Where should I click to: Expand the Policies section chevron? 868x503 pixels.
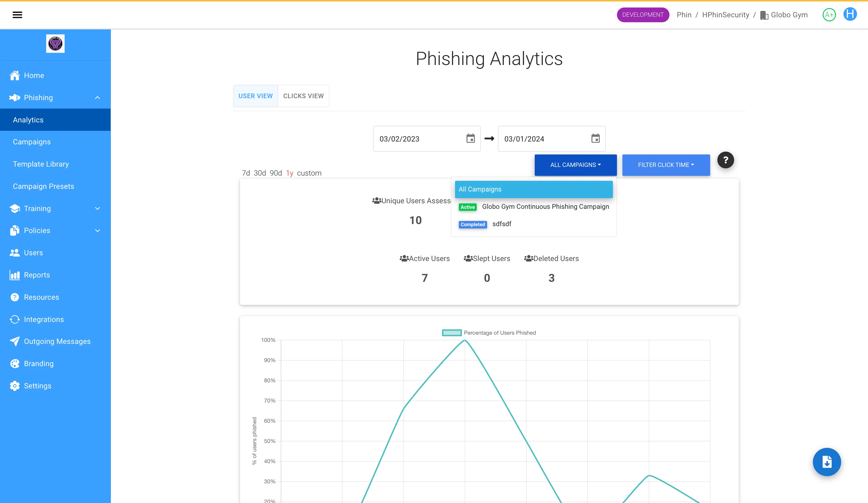click(x=98, y=230)
